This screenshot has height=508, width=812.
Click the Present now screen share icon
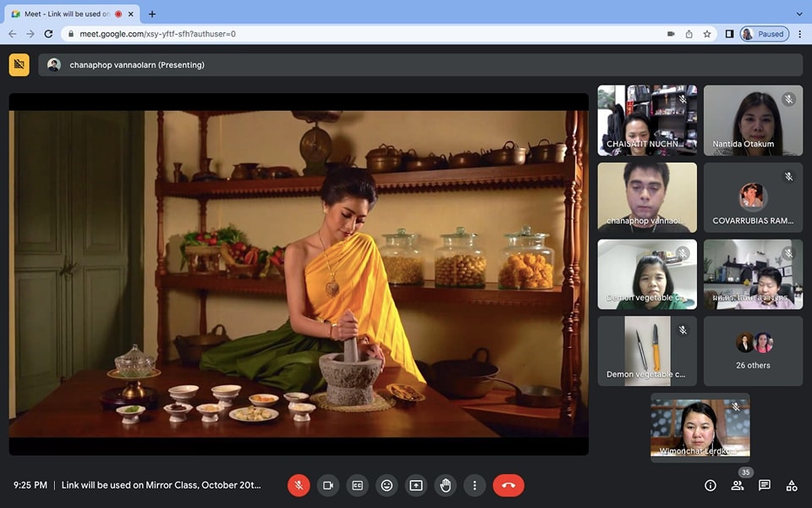pyautogui.click(x=416, y=485)
